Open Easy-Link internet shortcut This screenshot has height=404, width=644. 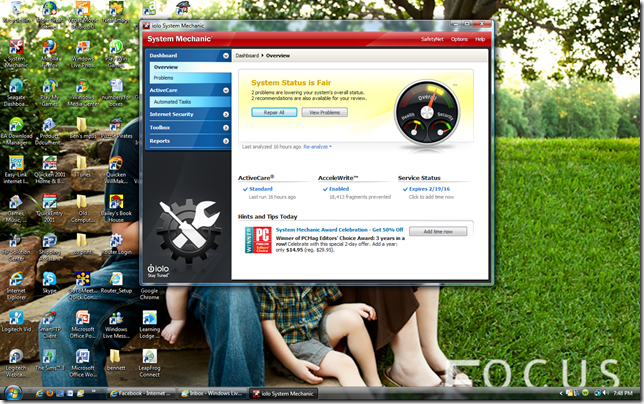[x=16, y=169]
